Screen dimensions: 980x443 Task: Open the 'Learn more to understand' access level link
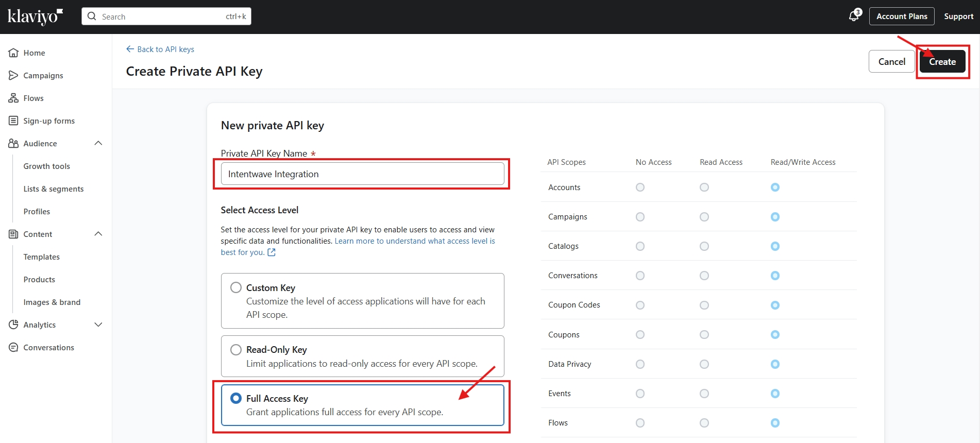(415, 241)
